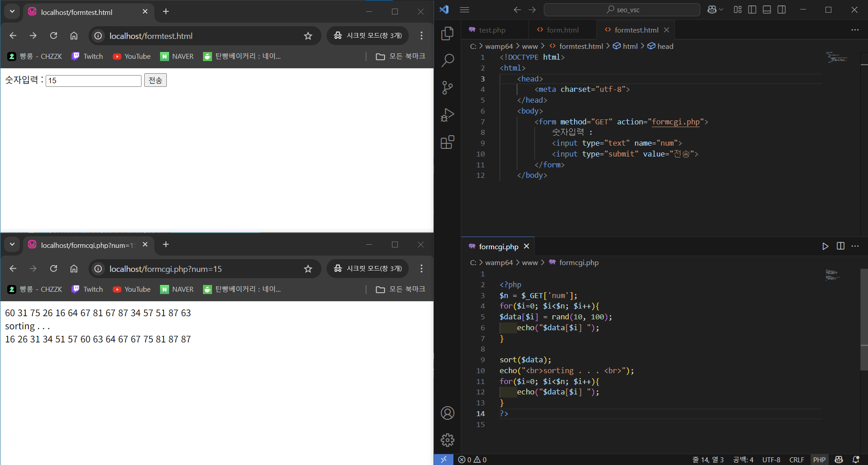Close the formtest.html editor tab
868x465 pixels.
pyautogui.click(x=666, y=30)
